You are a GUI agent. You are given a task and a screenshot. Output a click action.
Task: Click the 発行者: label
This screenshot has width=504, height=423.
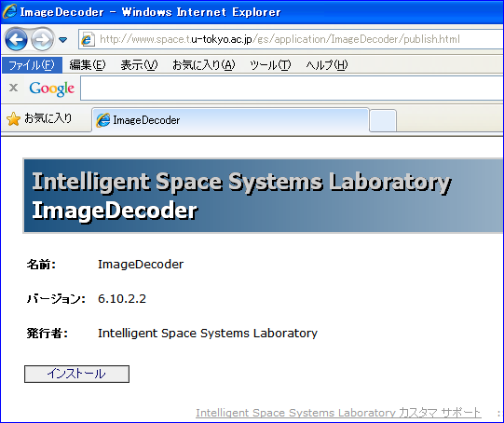pyautogui.click(x=48, y=334)
